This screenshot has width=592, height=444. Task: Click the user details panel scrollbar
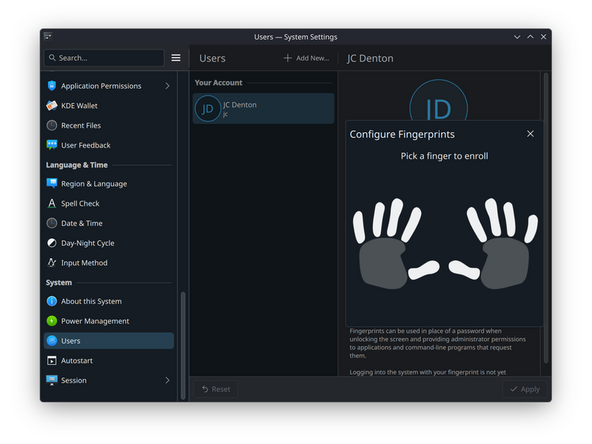(546, 218)
